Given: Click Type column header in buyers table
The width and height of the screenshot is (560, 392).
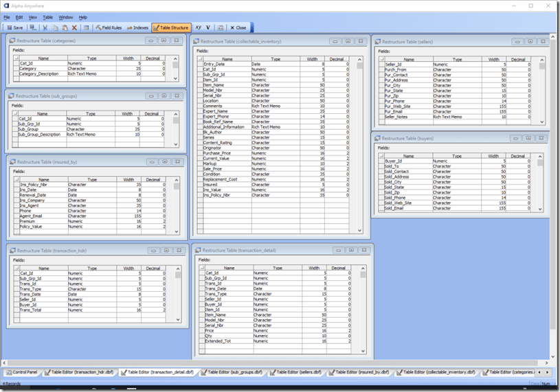Looking at the screenshot, I should click(457, 156).
